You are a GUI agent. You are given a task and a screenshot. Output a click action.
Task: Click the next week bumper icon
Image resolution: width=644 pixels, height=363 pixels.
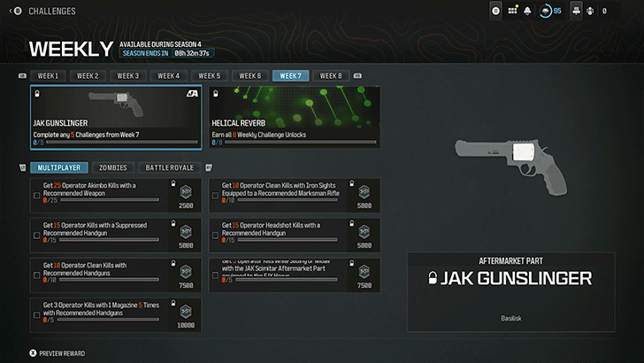(x=357, y=75)
